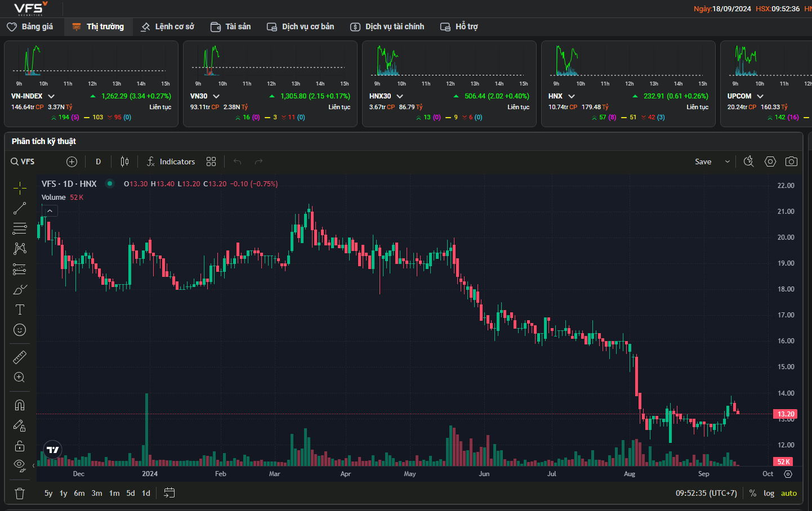Toggle log scale mode
The height and width of the screenshot is (511, 812).
tap(769, 493)
